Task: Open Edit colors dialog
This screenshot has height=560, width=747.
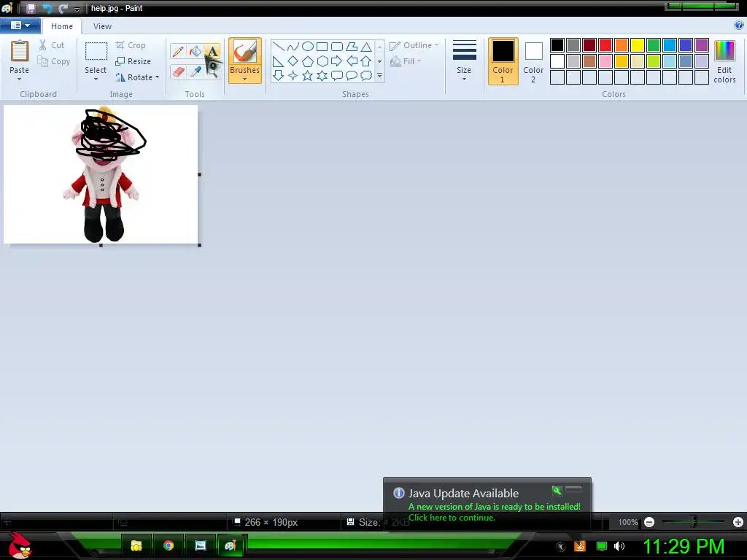Action: tap(724, 61)
